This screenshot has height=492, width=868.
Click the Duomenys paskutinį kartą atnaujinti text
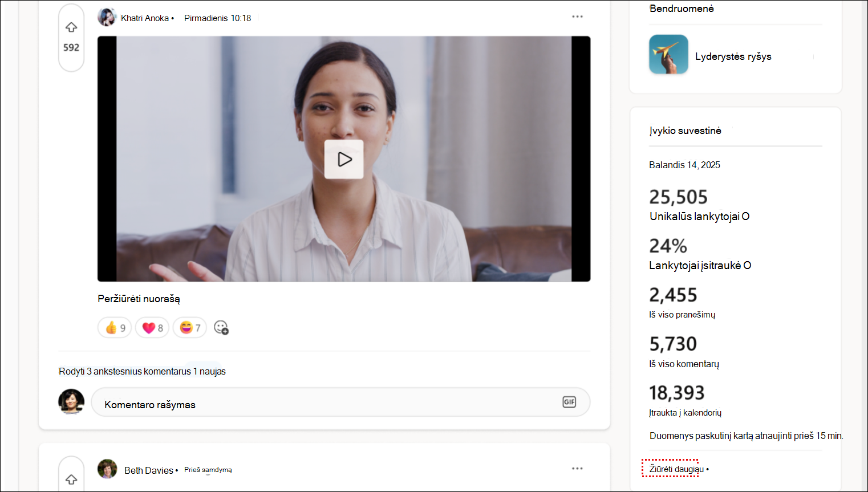[x=747, y=436]
